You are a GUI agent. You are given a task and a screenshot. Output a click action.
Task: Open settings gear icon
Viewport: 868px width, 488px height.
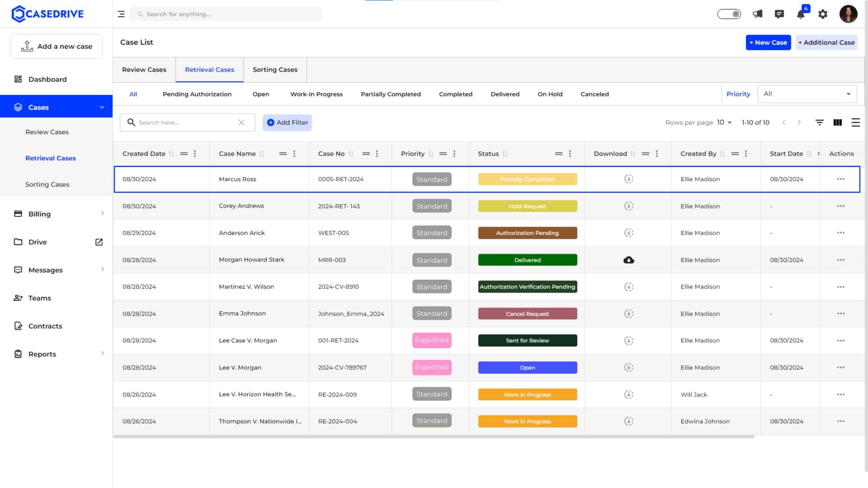pos(823,14)
